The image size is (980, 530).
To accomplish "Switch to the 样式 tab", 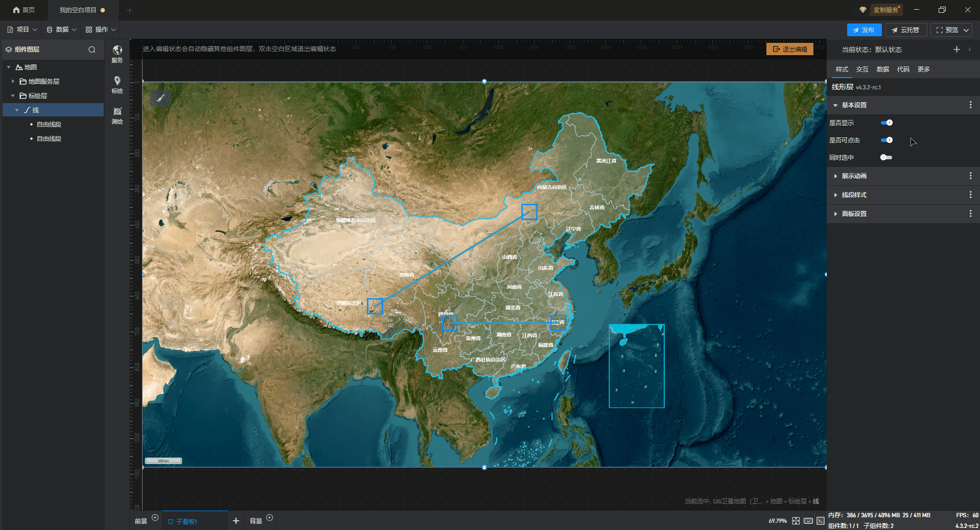I will (x=842, y=69).
